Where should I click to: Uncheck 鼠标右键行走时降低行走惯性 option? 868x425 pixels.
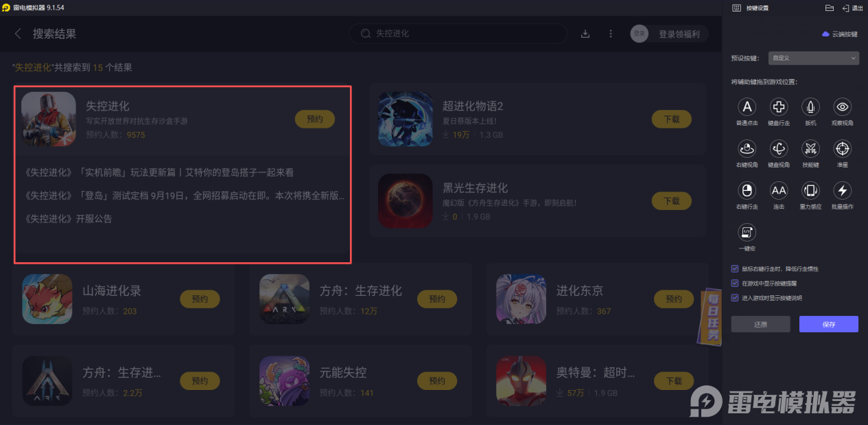pos(735,269)
